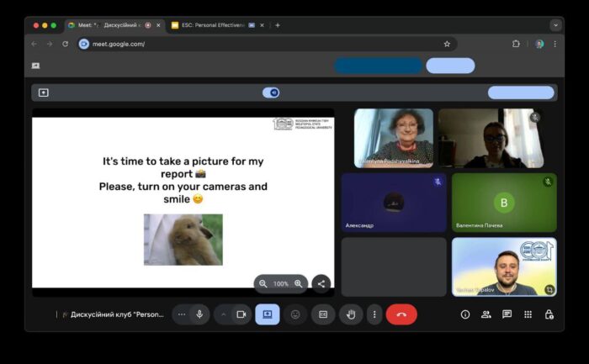
Task: Open more options three-dot menu
Action: pos(374,314)
